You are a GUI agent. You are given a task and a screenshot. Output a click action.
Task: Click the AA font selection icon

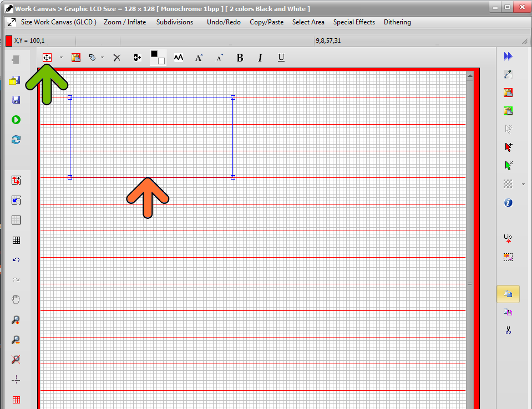coord(179,58)
